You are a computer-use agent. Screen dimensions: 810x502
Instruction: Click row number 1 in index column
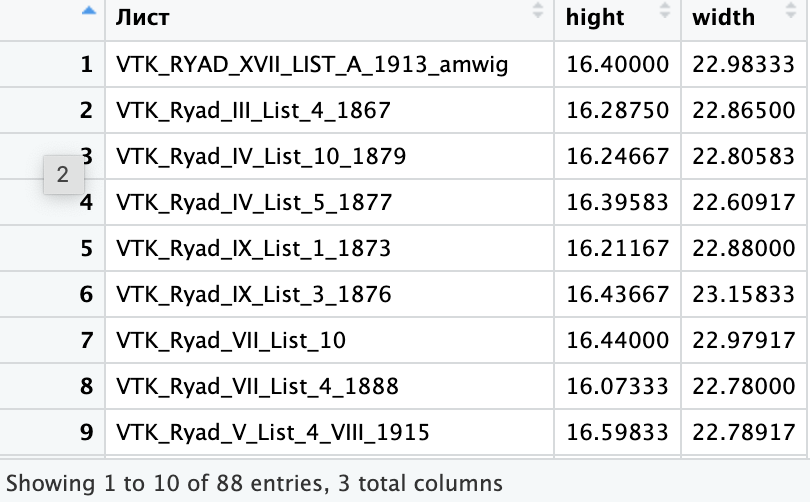coord(86,65)
